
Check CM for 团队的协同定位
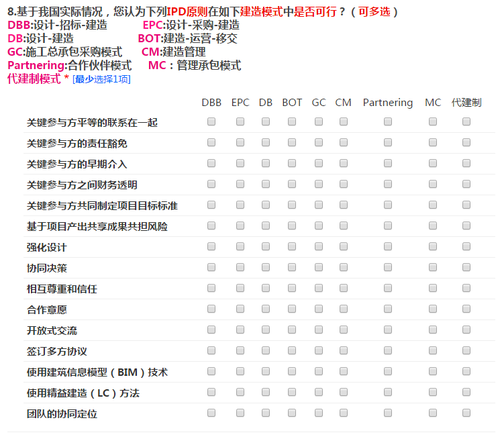(x=344, y=413)
